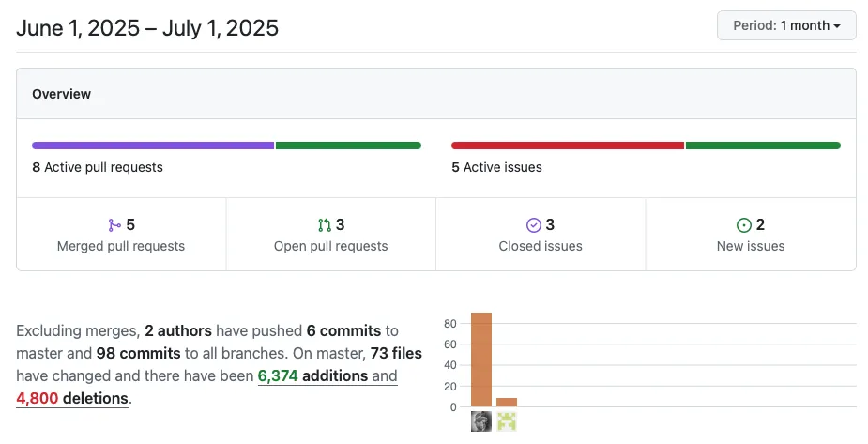Click the caret arrow on Period button
This screenshot has height=444, width=868.
[837, 26]
